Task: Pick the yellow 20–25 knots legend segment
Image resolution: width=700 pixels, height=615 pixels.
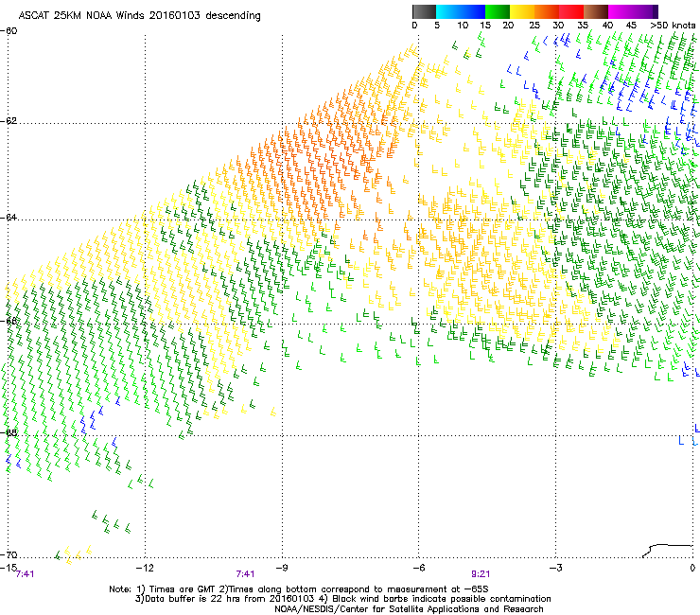Action: click(x=522, y=11)
